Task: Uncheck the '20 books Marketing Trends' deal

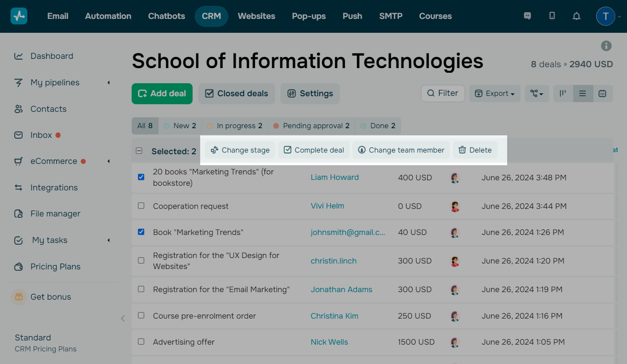Action: pos(141,177)
